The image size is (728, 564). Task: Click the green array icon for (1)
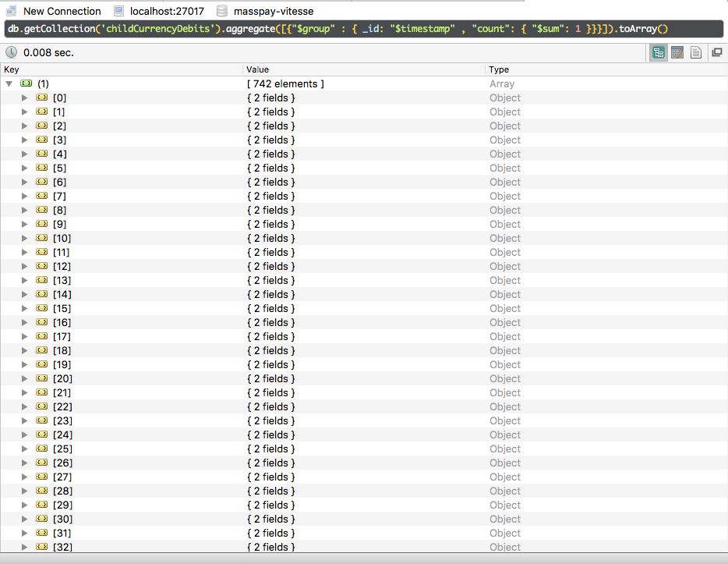[x=26, y=83]
